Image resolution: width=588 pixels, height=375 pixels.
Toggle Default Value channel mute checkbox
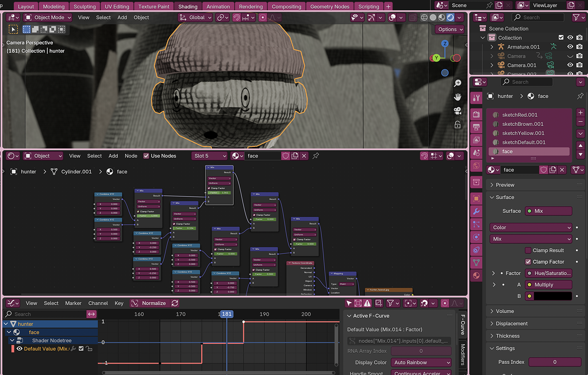pyautogui.click(x=81, y=349)
